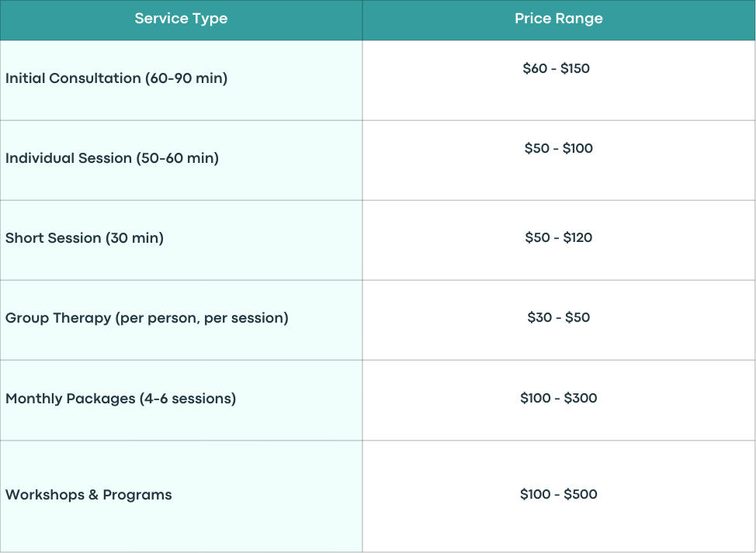This screenshot has height=553, width=756.
Task: Click the $30 - $50 price cell
Action: pyautogui.click(x=559, y=320)
